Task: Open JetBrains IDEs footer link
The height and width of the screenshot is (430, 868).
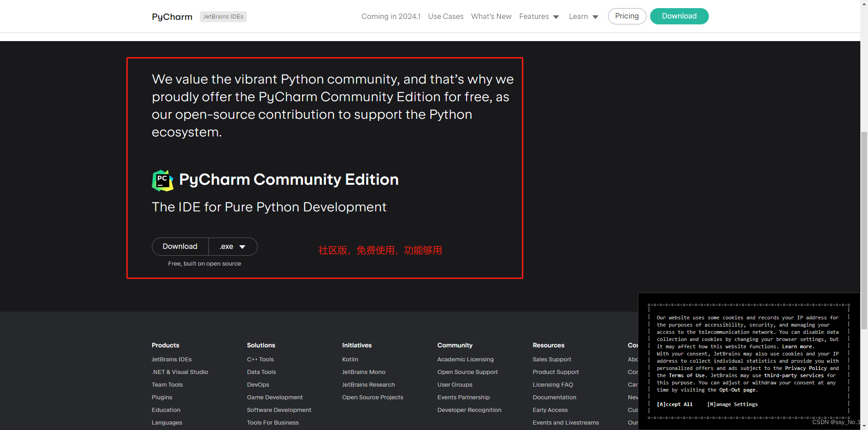Action: [171, 360]
